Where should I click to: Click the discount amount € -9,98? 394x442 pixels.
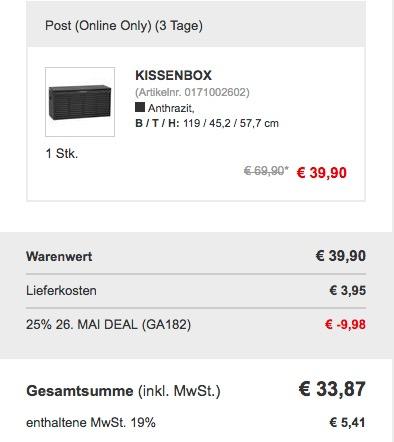345,324
